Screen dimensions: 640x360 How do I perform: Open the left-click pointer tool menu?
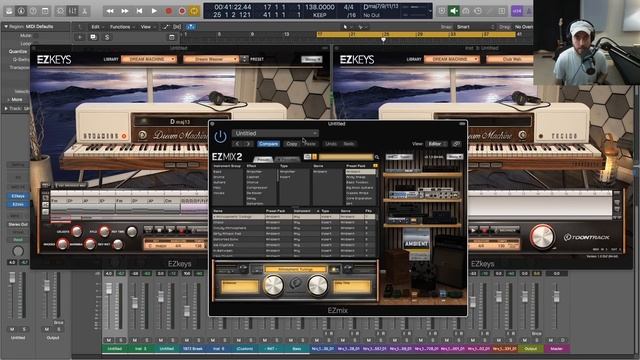347,27
